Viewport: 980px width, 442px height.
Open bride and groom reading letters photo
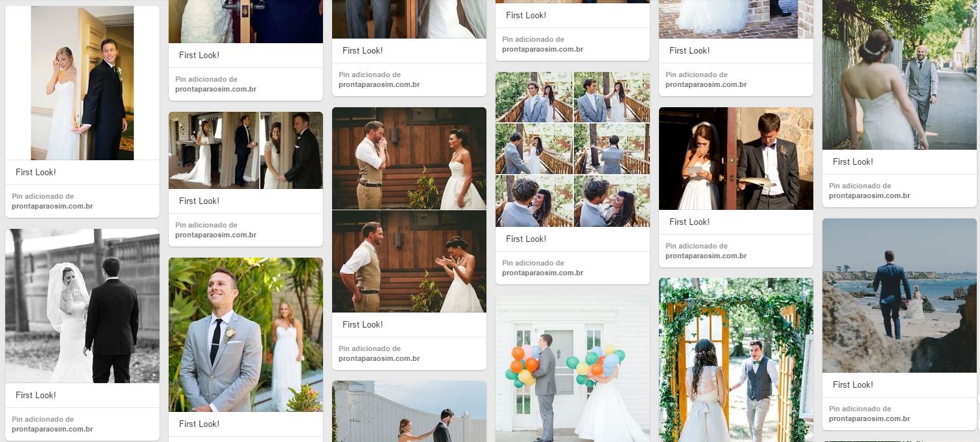tap(736, 158)
